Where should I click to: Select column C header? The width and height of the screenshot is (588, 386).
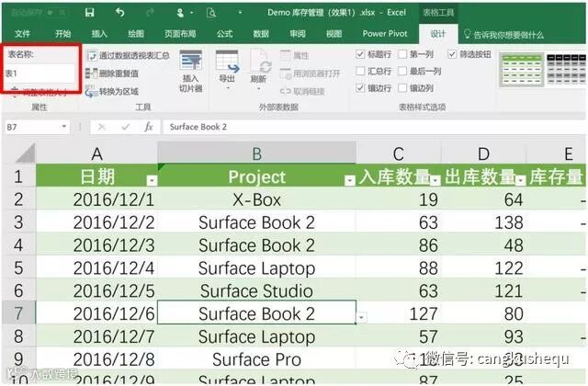point(398,153)
